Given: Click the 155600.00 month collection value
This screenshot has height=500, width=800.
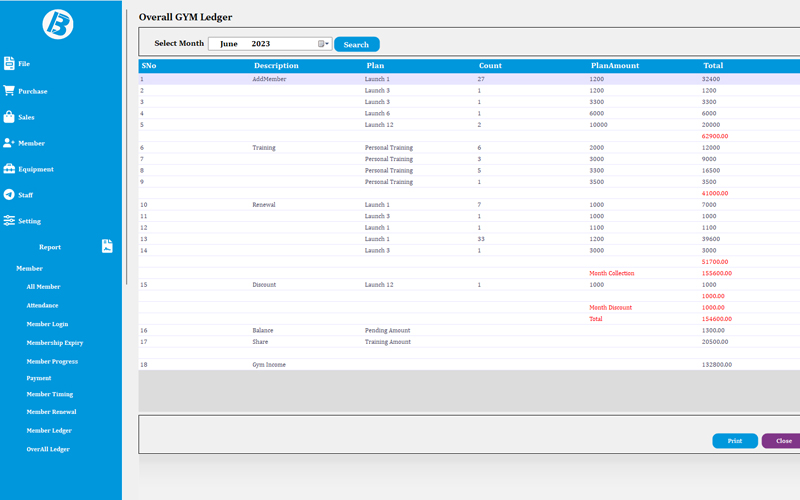Looking at the screenshot, I should (716, 273).
